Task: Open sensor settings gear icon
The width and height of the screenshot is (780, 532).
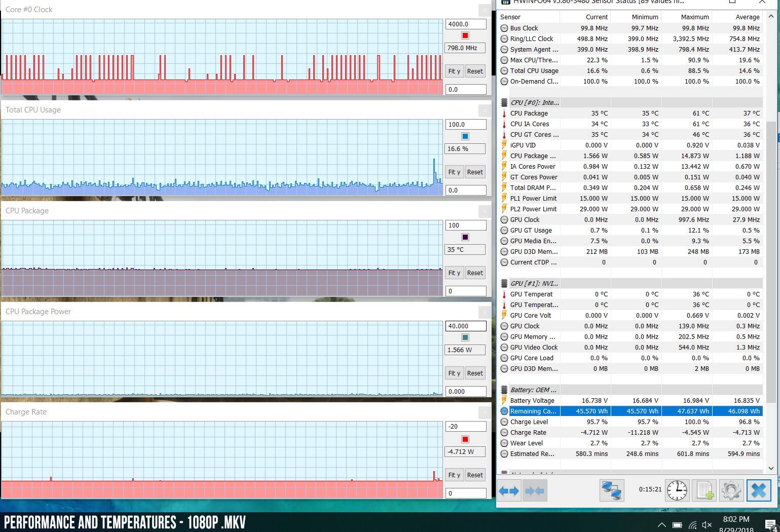Action: point(731,490)
